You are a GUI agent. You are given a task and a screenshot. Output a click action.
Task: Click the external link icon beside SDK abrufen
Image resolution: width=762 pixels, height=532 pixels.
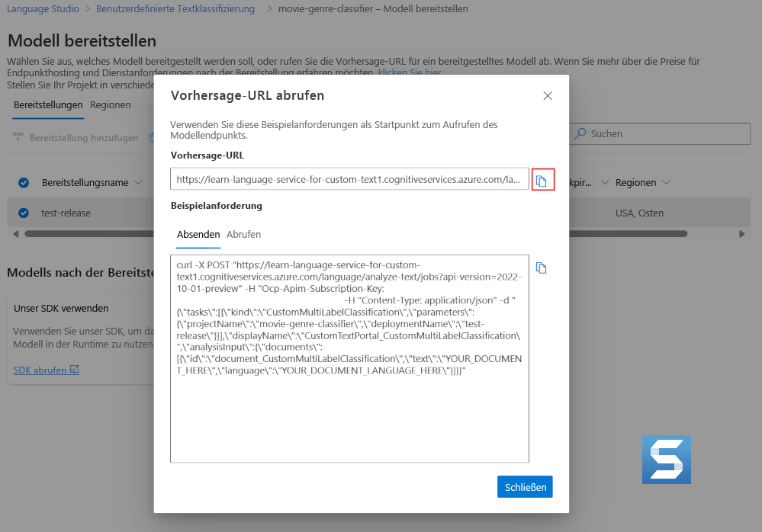pos(74,370)
